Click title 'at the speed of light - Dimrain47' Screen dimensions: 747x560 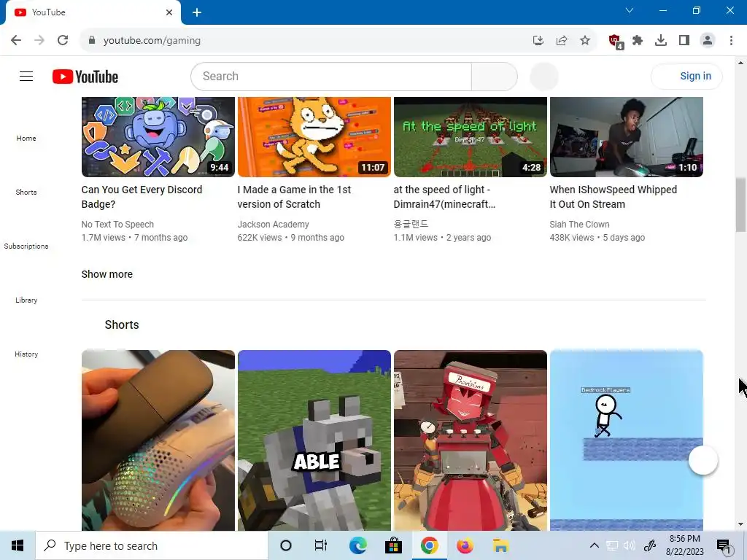[x=444, y=197]
